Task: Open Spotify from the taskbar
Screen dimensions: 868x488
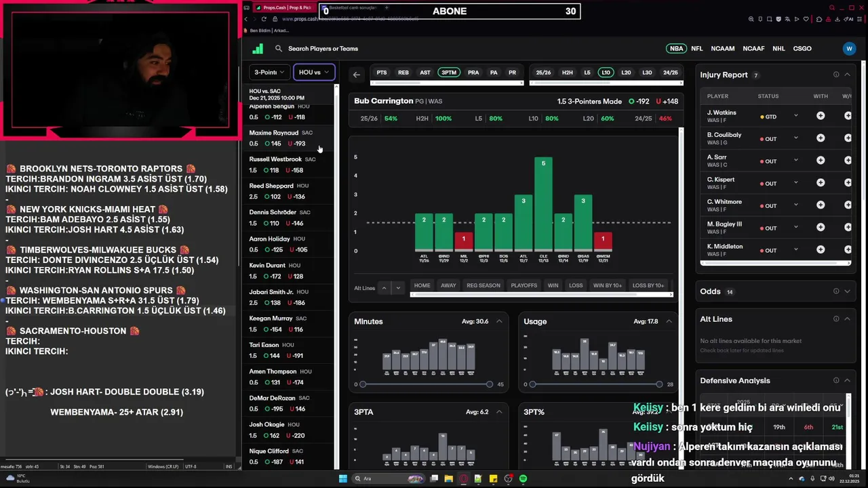Action: (x=523, y=479)
